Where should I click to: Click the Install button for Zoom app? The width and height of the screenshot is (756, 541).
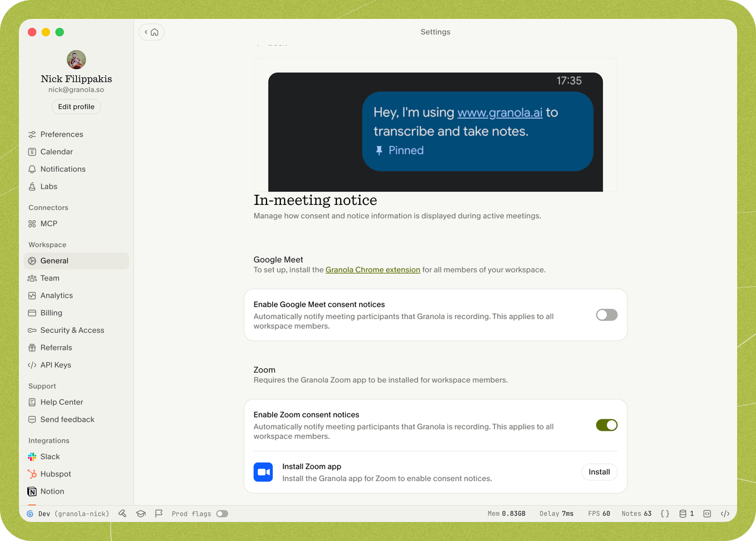pos(599,472)
